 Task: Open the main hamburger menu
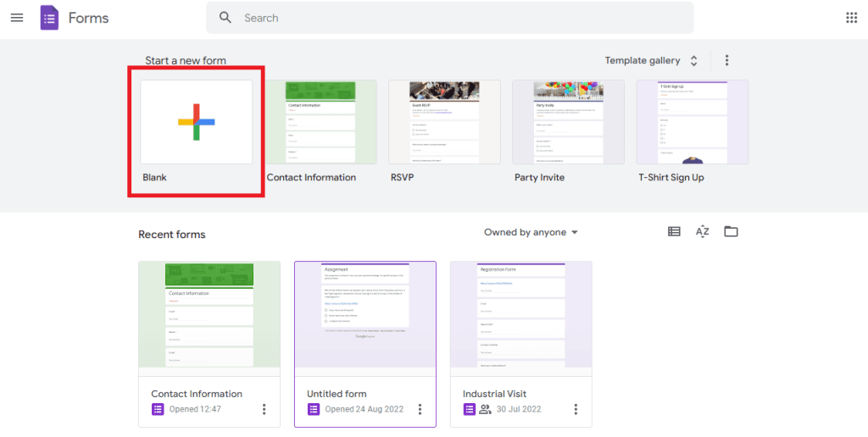tap(17, 18)
